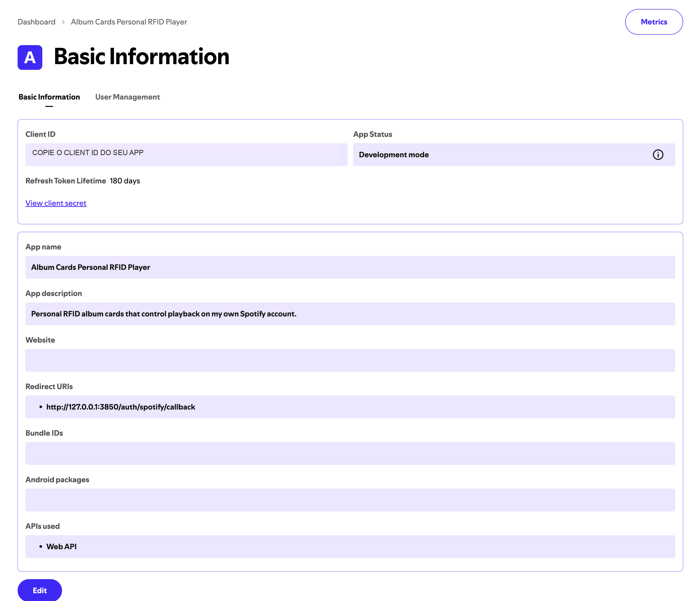
Task: Click the 'Basic Information' page heading
Action: tap(142, 56)
